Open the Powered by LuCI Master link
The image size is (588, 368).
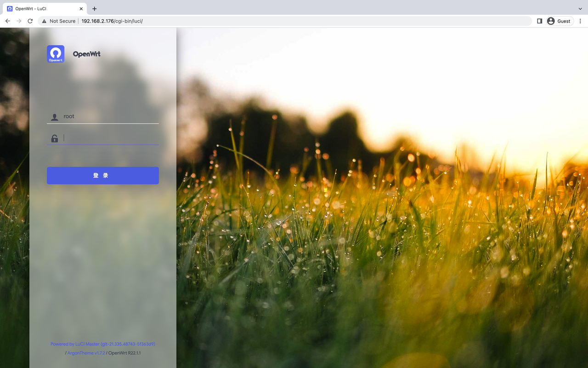pos(74,344)
